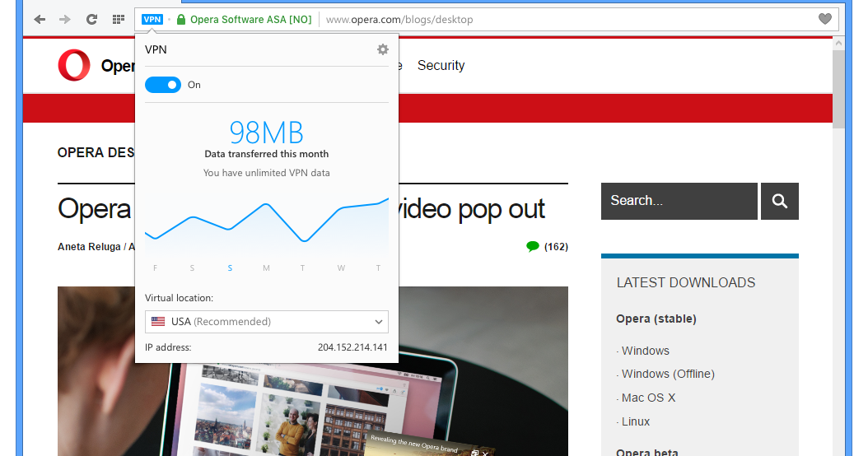Click the VPN badge in address bar
The width and height of the screenshot is (868, 456).
point(152,20)
